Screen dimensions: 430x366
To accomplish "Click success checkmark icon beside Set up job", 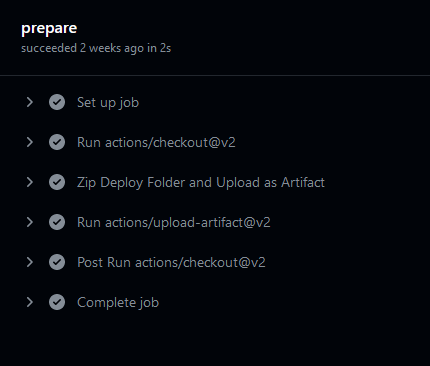I will [x=57, y=102].
